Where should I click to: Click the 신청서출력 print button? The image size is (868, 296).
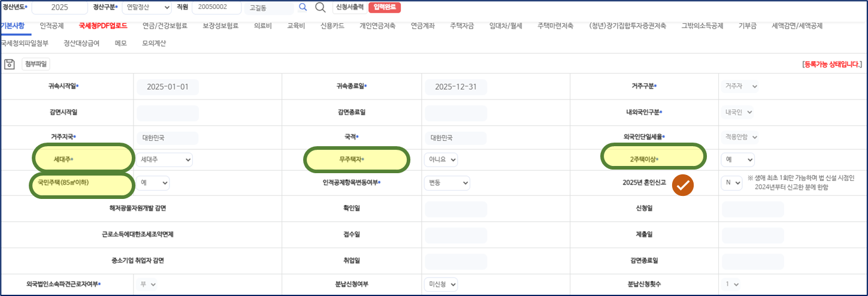pos(349,7)
